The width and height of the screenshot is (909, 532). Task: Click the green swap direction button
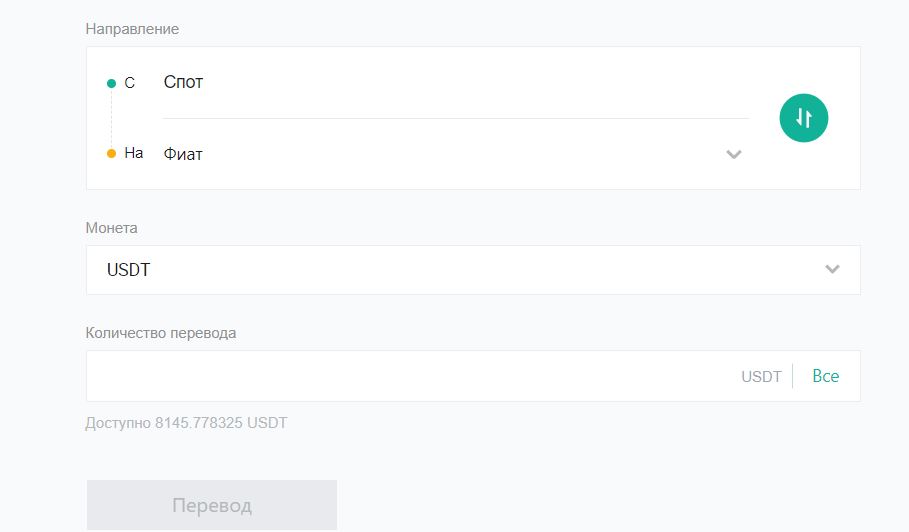click(x=803, y=118)
